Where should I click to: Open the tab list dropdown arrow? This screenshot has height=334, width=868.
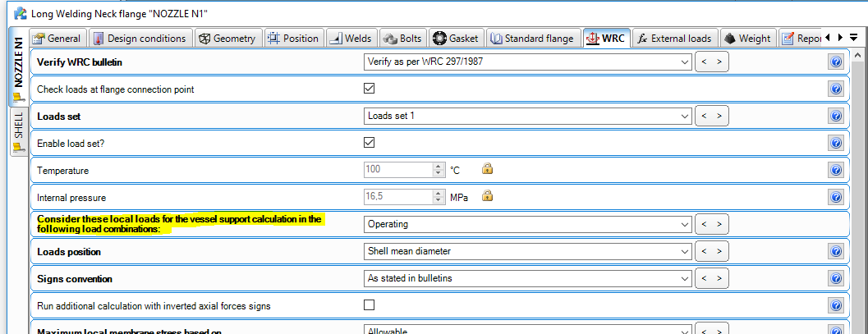tap(853, 38)
